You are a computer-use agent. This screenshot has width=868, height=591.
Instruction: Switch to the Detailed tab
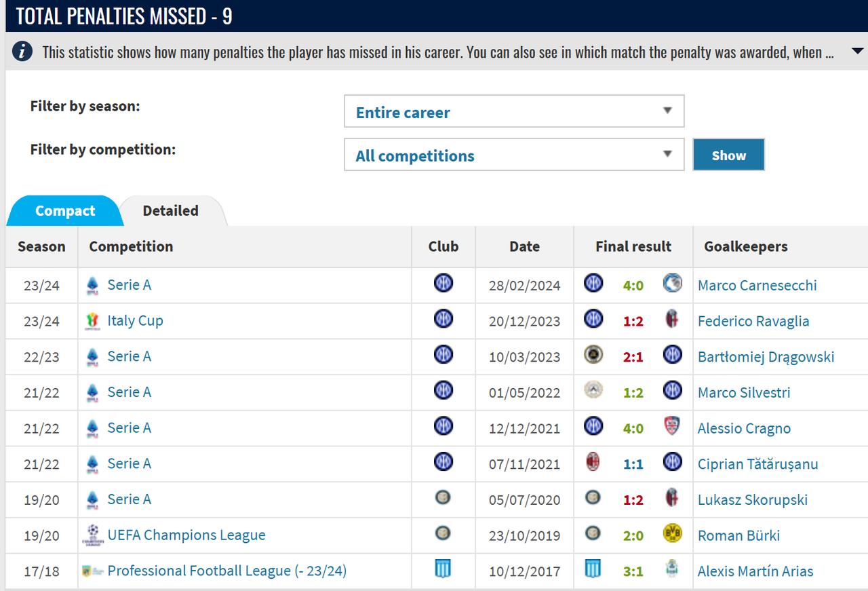pyautogui.click(x=171, y=211)
